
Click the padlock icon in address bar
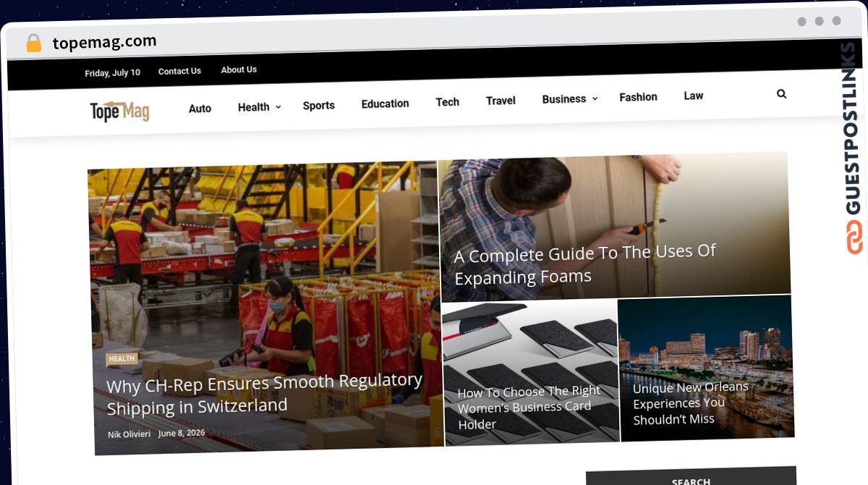tap(33, 43)
